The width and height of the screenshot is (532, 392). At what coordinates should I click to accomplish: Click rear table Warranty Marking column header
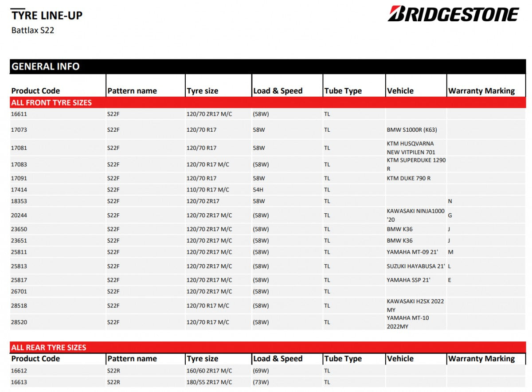[x=481, y=359]
